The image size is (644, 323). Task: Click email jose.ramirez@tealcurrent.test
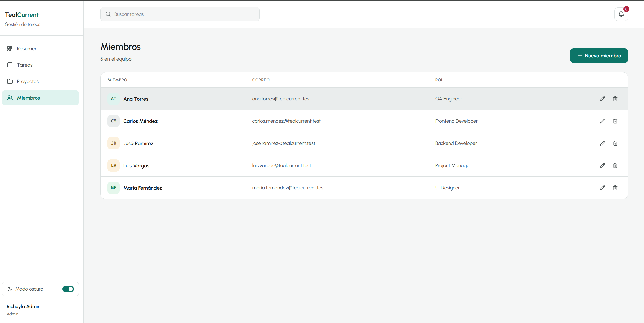point(283,143)
